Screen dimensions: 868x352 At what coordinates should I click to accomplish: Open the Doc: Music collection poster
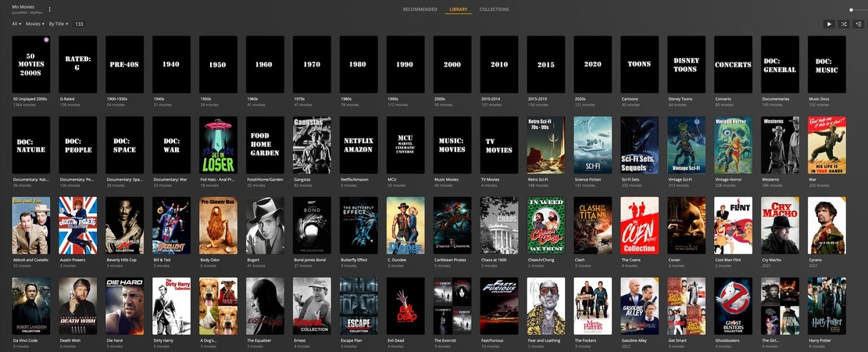pyautogui.click(x=827, y=64)
